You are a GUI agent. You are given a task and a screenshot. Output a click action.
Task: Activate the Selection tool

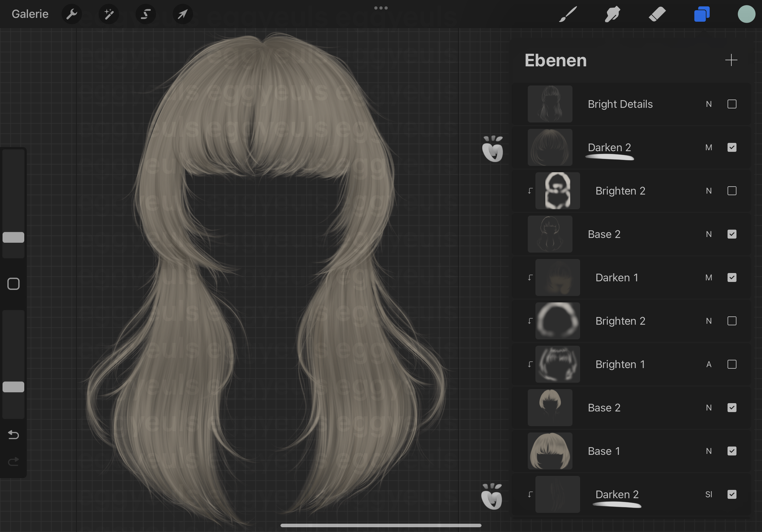point(145,14)
